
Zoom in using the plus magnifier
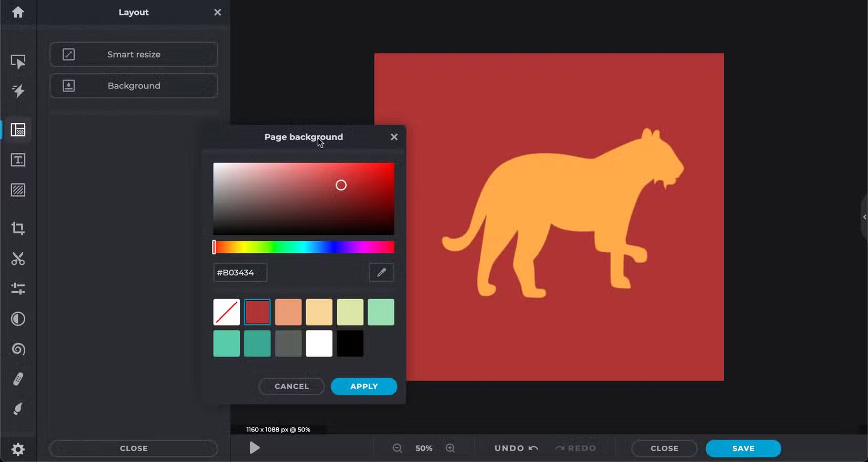[450, 448]
